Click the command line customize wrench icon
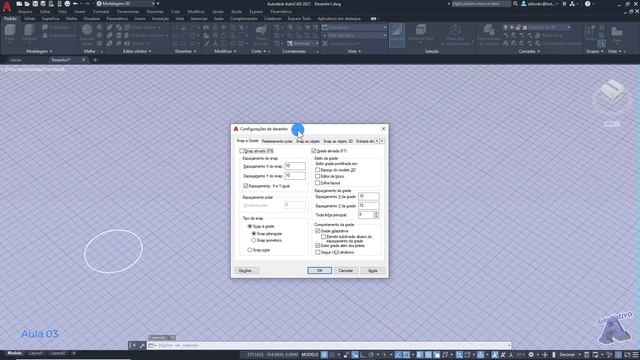Screen dimensions: 640x360 (x=142, y=345)
